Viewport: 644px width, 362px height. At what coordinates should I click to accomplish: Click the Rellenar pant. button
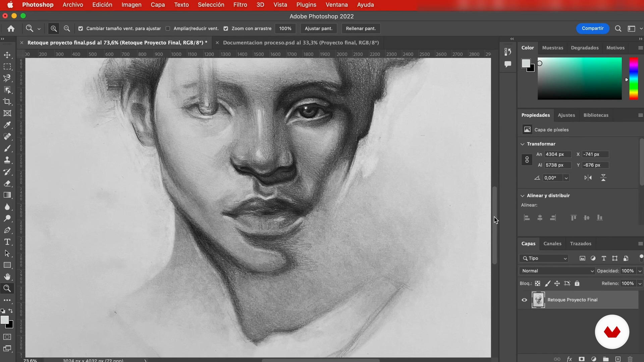point(361,28)
